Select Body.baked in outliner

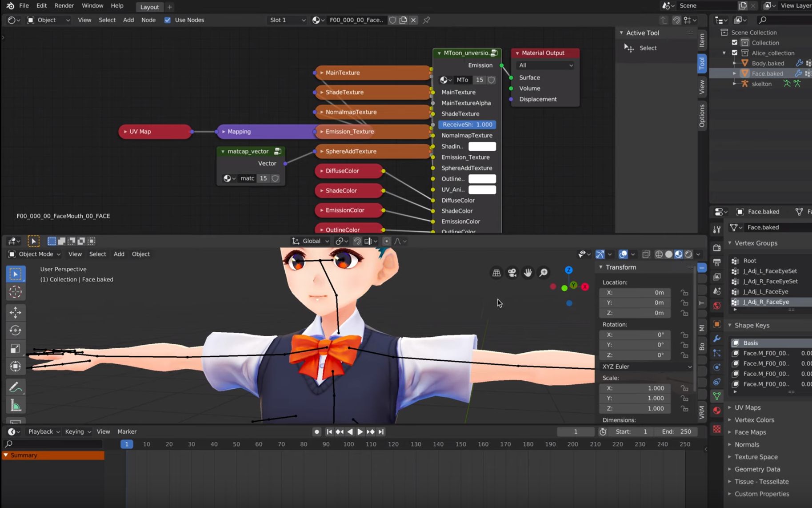(768, 63)
